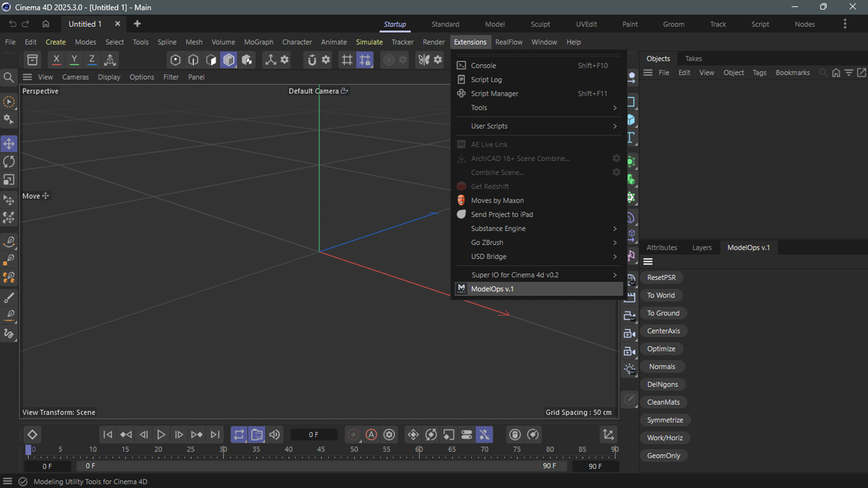868x488 pixels.
Task: Click the Paint brush tool in left toolbar
Action: tap(9, 298)
